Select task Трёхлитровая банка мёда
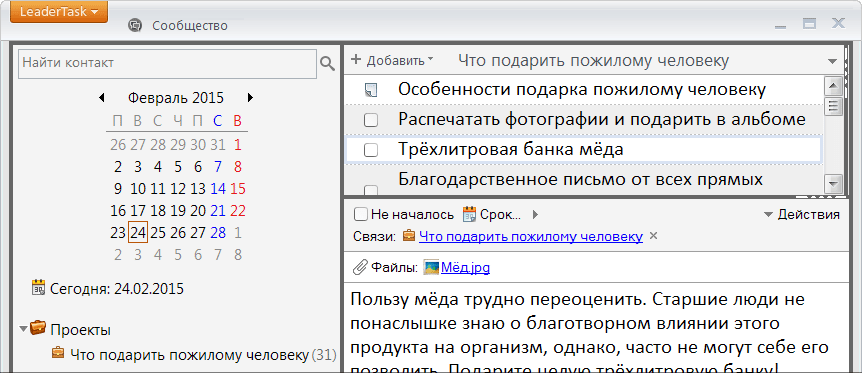The image size is (862, 373). click(511, 149)
